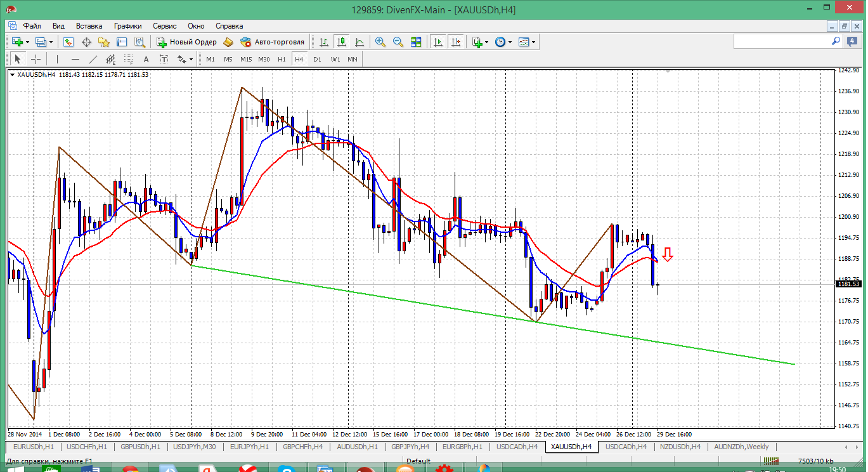Open the Файл menu
Image resolution: width=868 pixels, height=472 pixels.
[32, 26]
